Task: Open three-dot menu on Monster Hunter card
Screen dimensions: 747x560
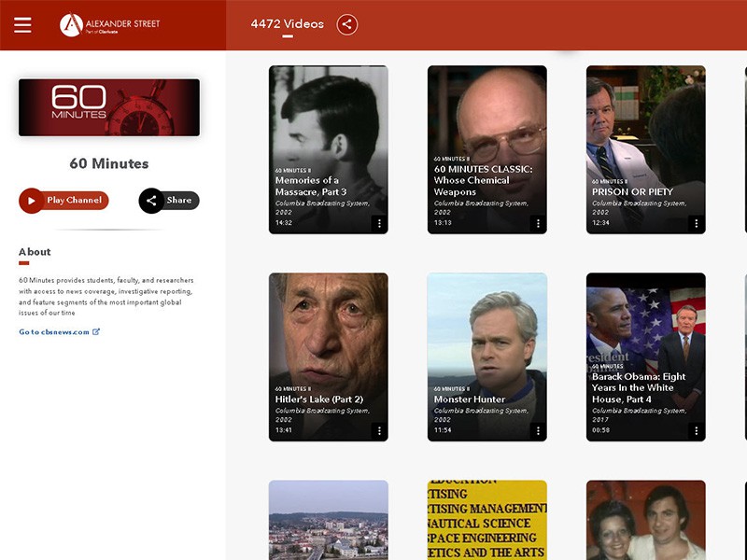Action: pos(537,430)
